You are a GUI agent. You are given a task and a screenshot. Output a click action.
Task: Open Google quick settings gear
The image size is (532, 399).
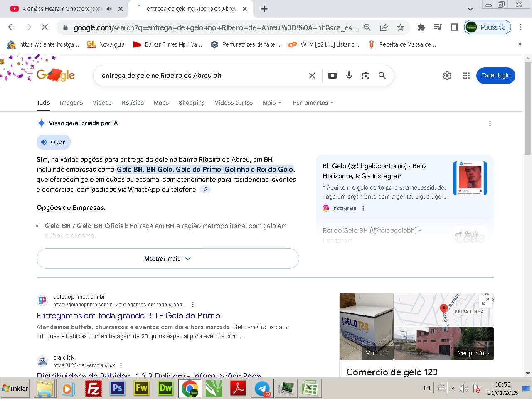pyautogui.click(x=447, y=76)
